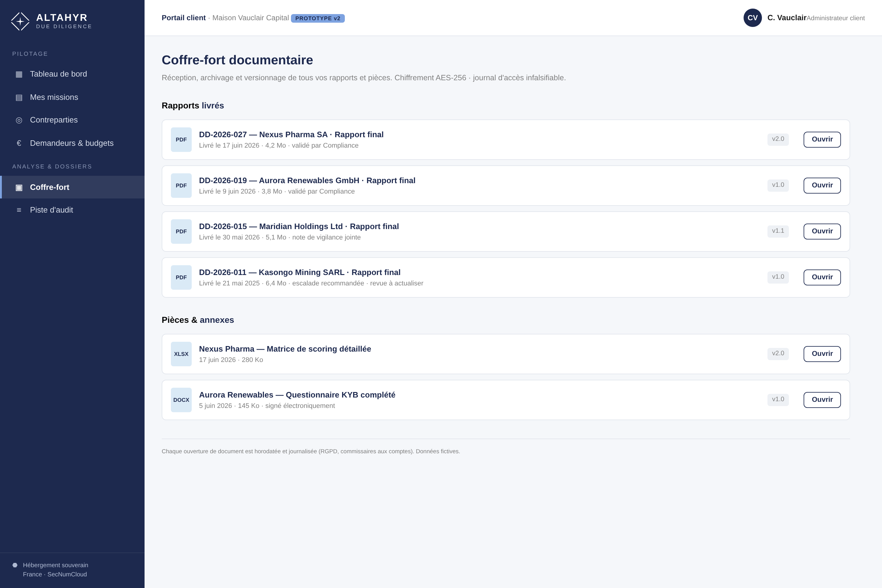The height and width of the screenshot is (588, 882).
Task: Click the XLSX icon for scoring matrix
Action: pos(181,354)
